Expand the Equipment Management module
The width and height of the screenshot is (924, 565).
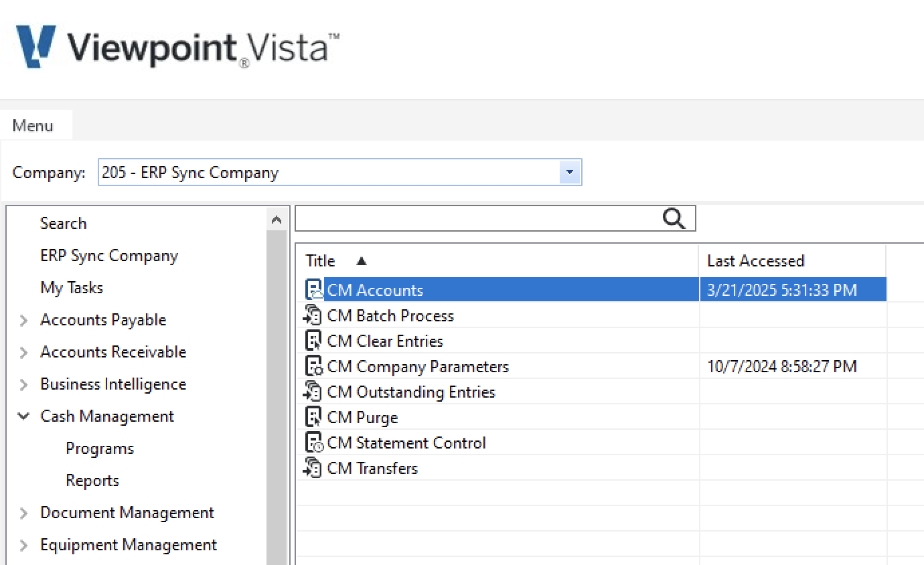(x=23, y=546)
